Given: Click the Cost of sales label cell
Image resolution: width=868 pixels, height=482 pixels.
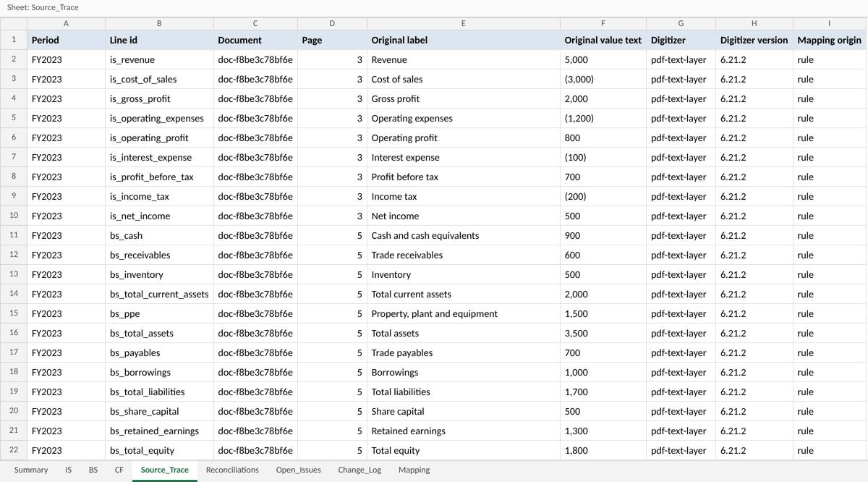Looking at the screenshot, I should (x=464, y=79).
